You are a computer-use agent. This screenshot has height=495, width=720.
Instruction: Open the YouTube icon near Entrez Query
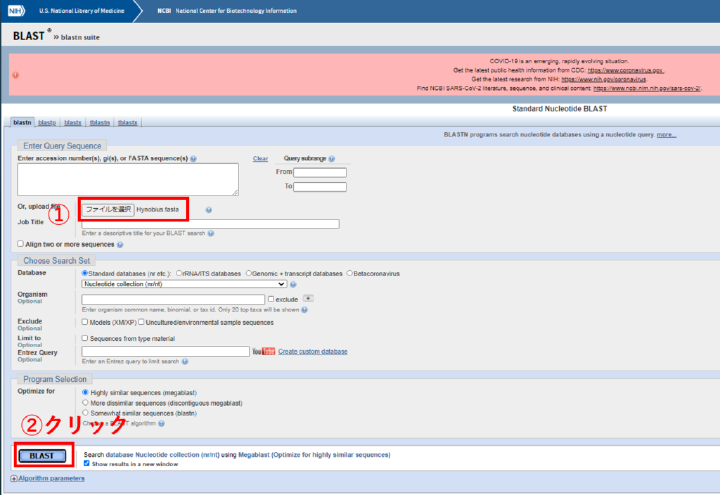(264, 352)
